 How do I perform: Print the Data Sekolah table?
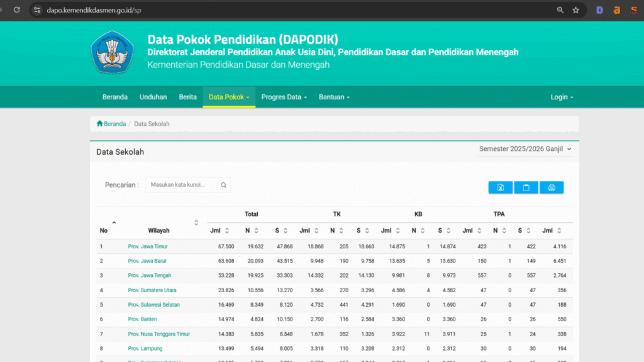point(552,187)
